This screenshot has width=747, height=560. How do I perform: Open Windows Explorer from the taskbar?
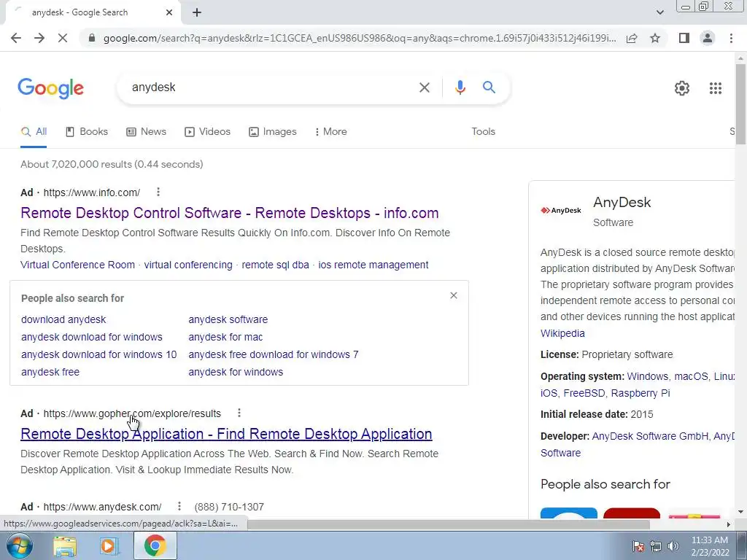(x=65, y=546)
